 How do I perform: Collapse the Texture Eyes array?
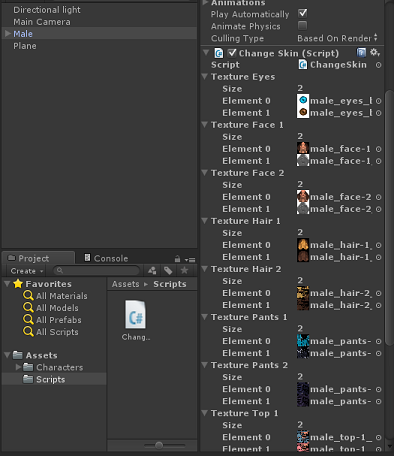(205, 77)
